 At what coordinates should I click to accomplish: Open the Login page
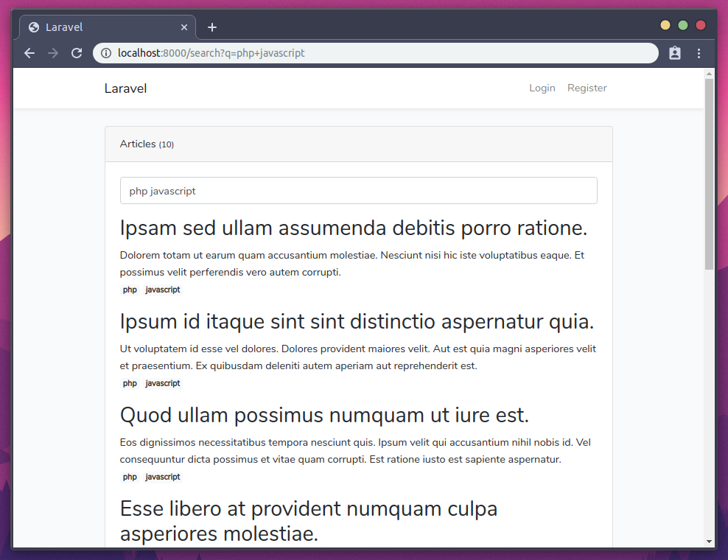pos(542,88)
